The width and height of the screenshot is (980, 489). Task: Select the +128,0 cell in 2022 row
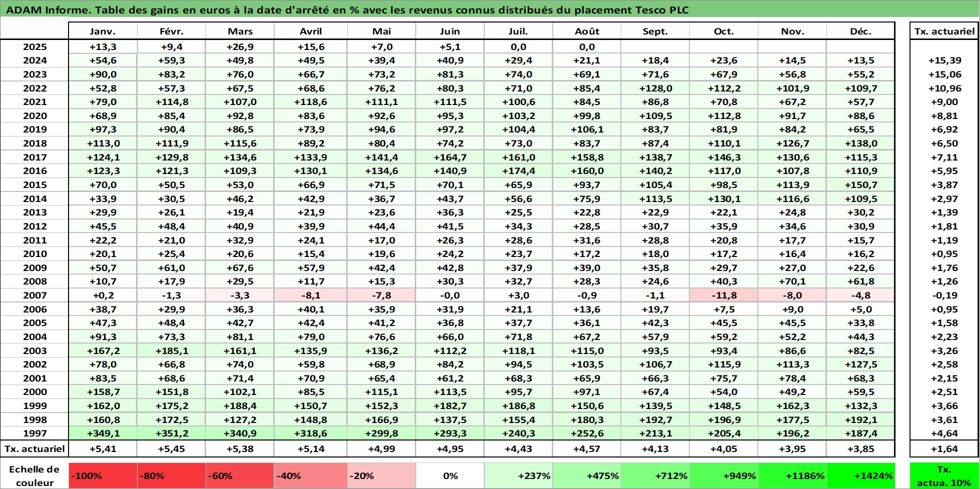tap(655, 88)
